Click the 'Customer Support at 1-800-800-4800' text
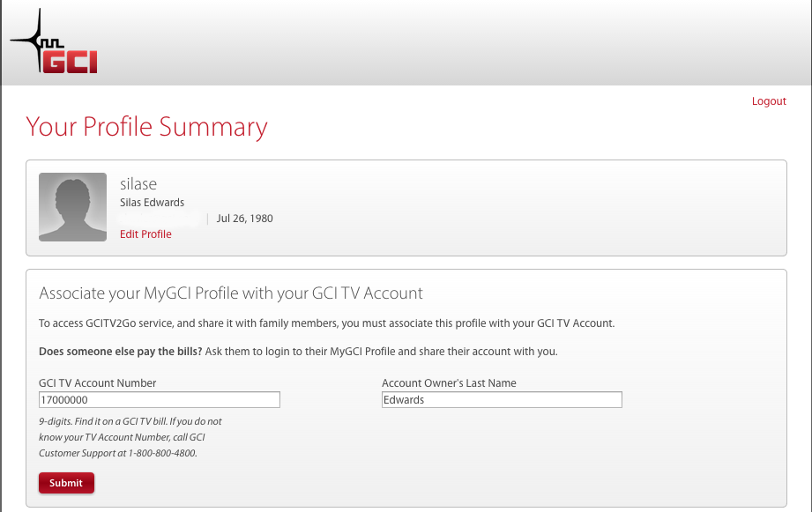The width and height of the screenshot is (812, 512). (x=117, y=454)
